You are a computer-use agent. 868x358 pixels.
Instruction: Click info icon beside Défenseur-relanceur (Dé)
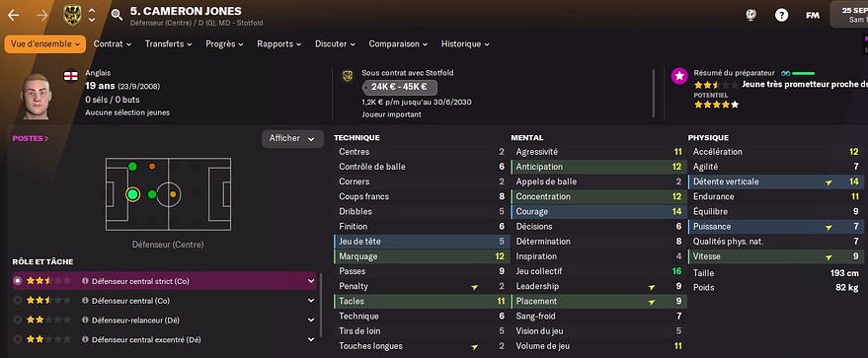85,320
